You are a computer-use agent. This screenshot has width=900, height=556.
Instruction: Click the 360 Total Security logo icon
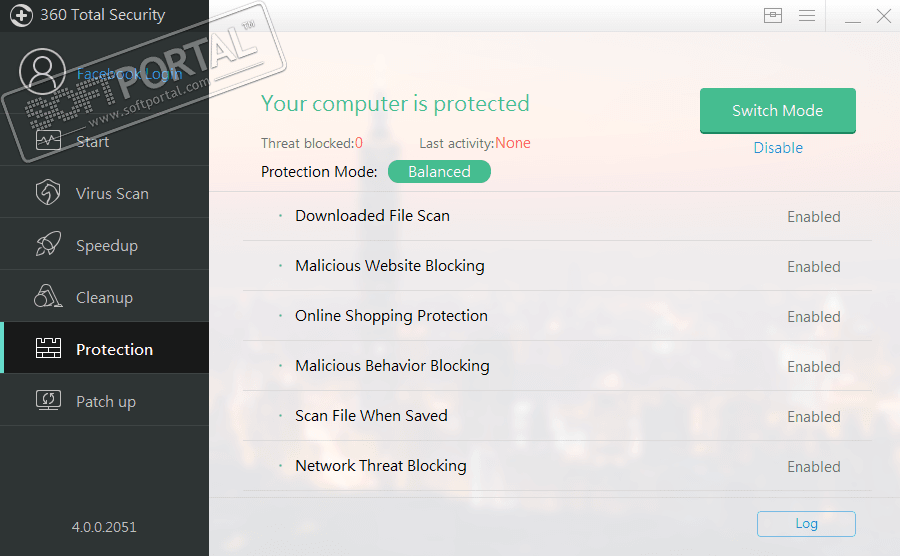(x=21, y=16)
